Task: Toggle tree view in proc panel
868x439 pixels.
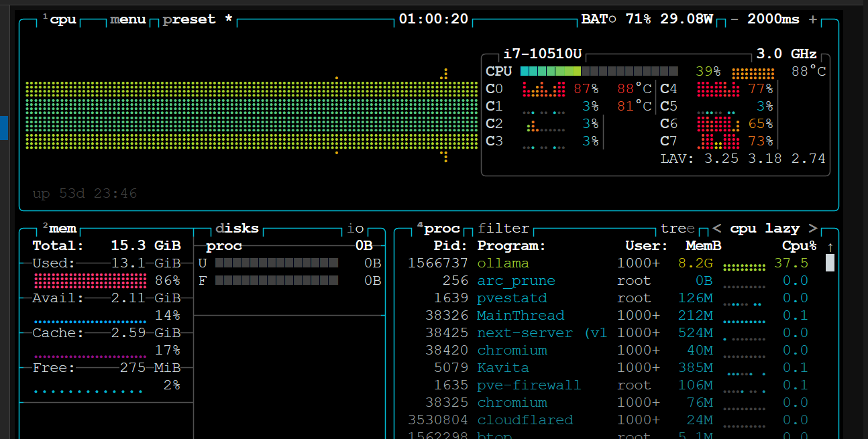Action: 677,229
